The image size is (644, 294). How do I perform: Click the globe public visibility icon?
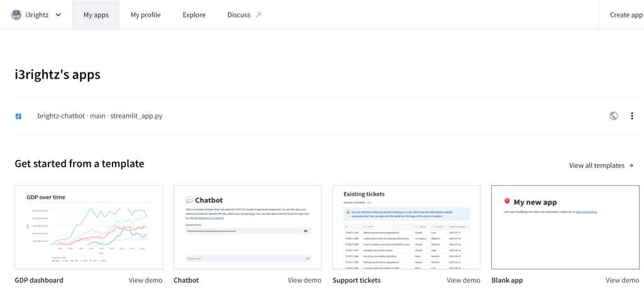(x=614, y=116)
